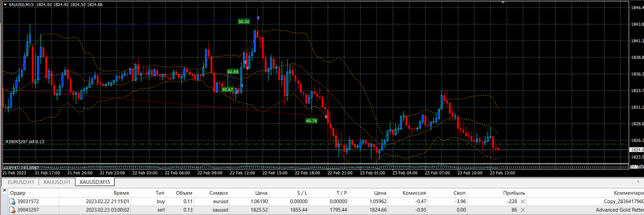
Task: Click the current price tag 1824.6 on scale
Action: coord(637,150)
